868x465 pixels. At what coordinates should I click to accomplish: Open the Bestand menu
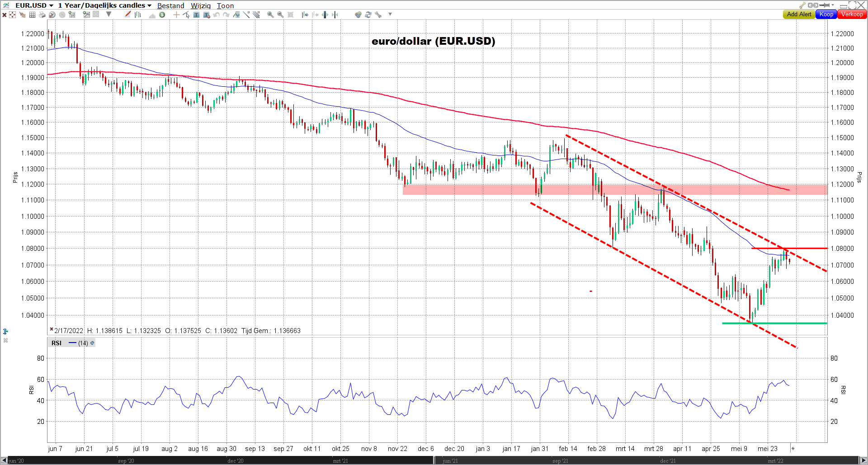coord(170,6)
